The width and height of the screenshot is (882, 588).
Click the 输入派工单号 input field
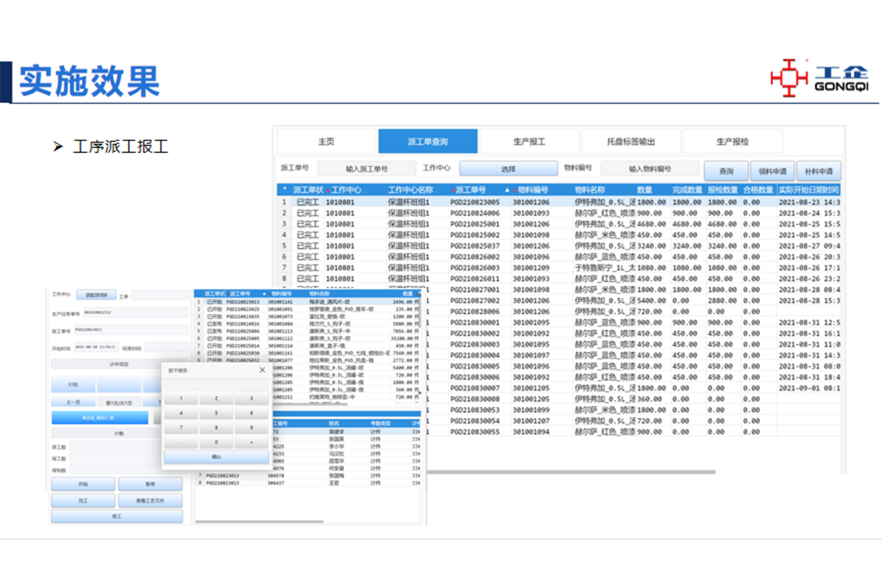coord(366,169)
